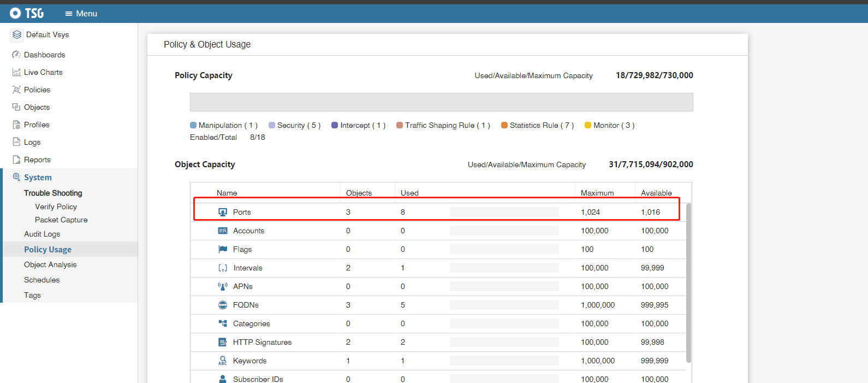This screenshot has height=383, width=868.
Task: Click the Reports sidebar icon
Action: (x=16, y=160)
